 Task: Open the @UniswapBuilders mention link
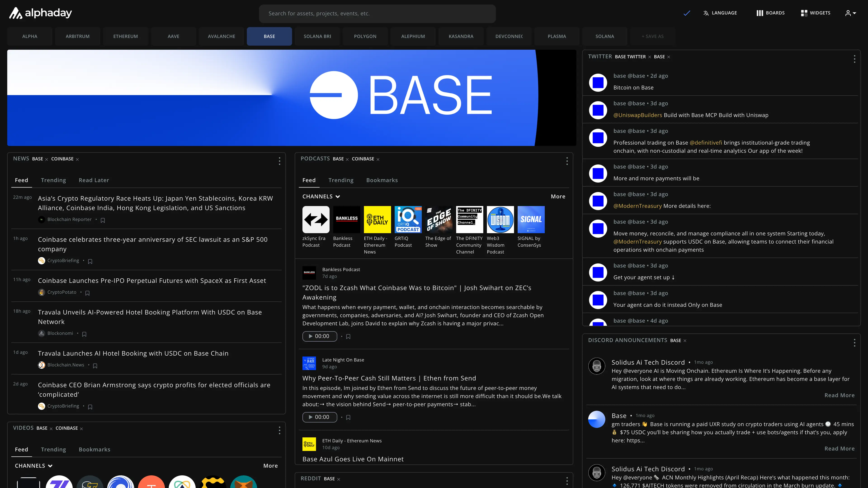(x=637, y=115)
